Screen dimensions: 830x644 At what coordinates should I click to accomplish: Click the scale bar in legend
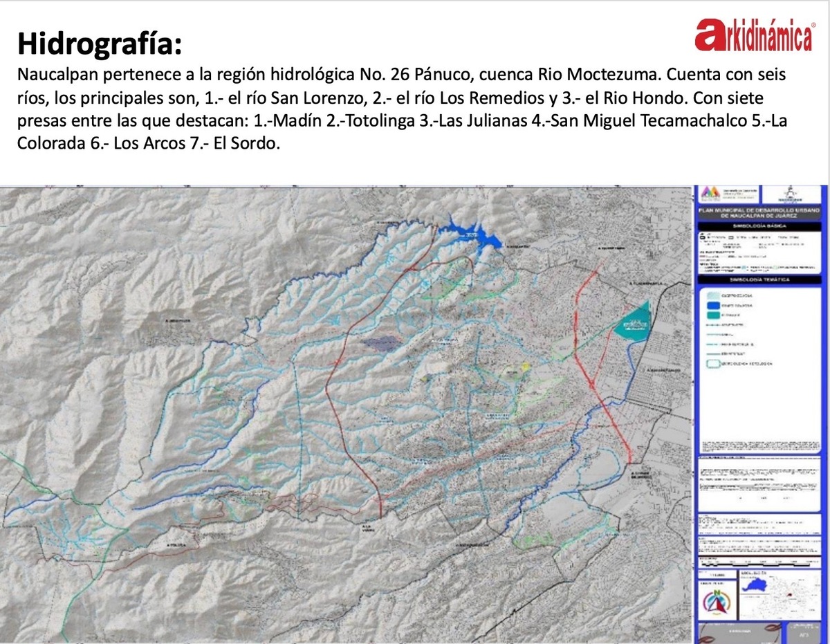pos(756,564)
